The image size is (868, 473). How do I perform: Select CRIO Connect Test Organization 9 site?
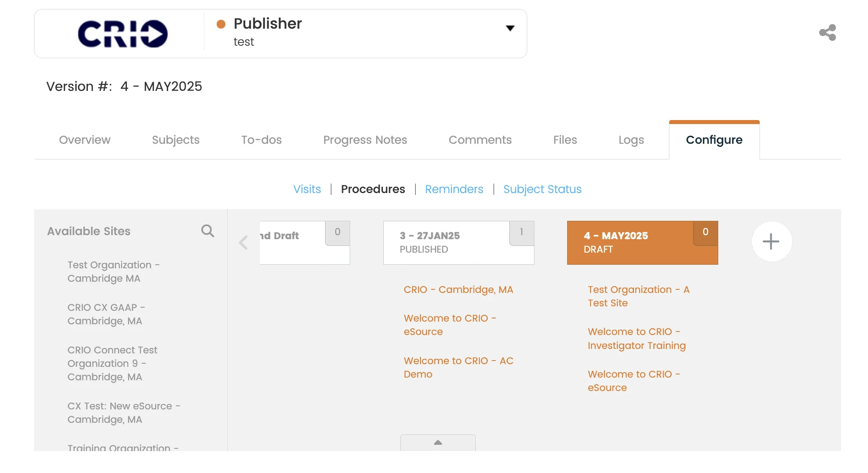112,363
